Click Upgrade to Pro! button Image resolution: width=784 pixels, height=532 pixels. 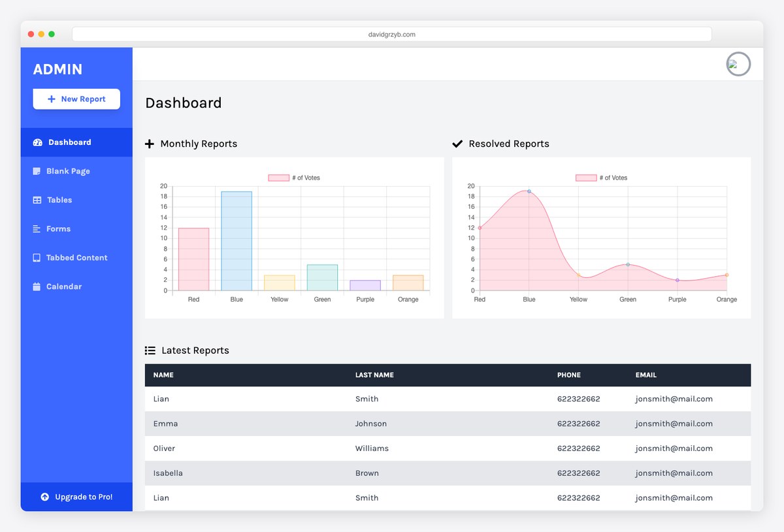pyautogui.click(x=76, y=497)
